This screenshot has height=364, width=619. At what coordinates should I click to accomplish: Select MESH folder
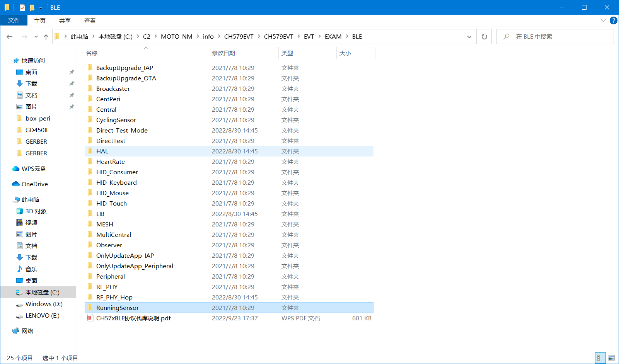229,225
